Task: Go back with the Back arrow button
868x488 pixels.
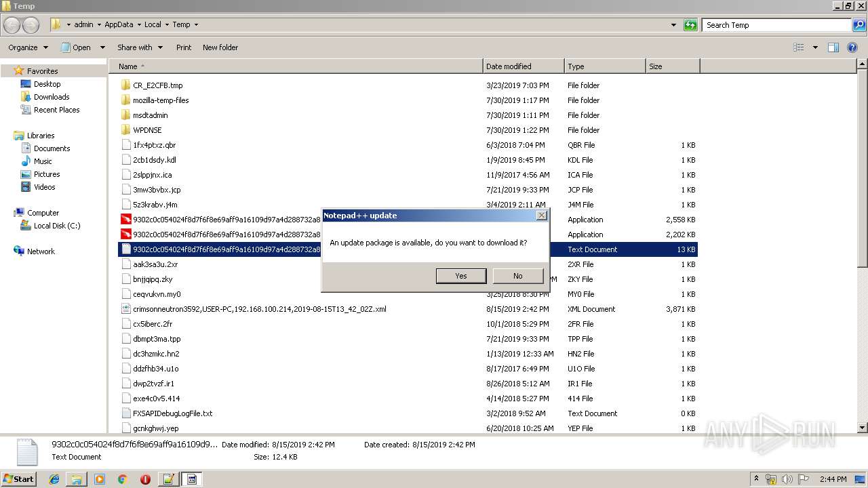Action: tap(12, 25)
